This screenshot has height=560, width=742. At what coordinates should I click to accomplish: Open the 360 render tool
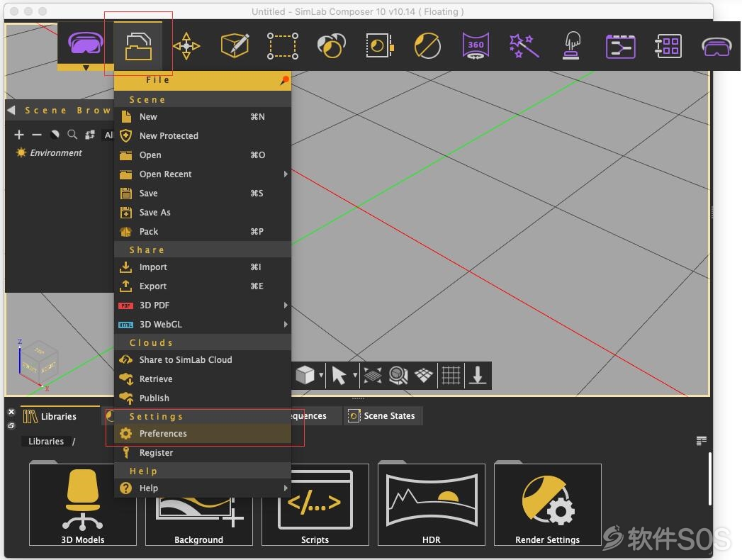click(x=476, y=46)
